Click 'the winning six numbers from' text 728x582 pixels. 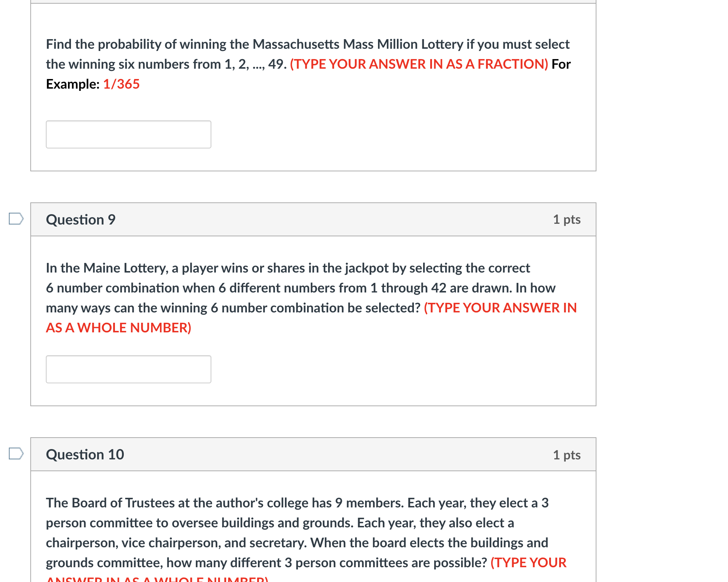pyautogui.click(x=133, y=64)
